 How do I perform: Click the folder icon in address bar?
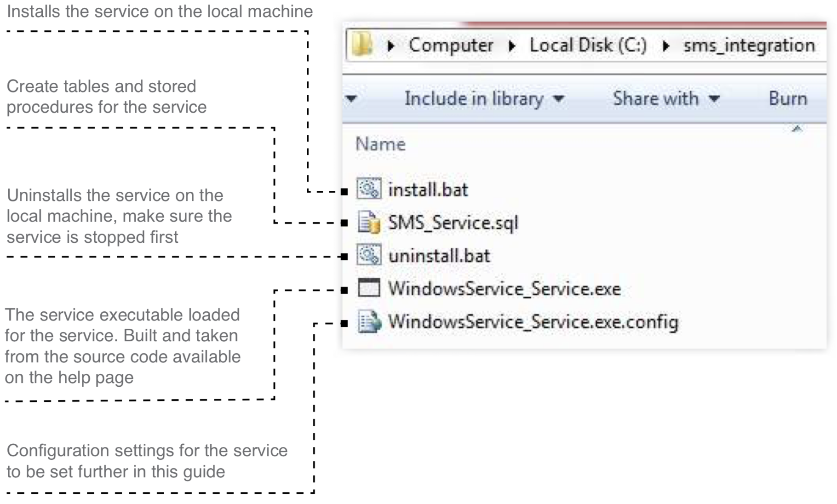362,45
